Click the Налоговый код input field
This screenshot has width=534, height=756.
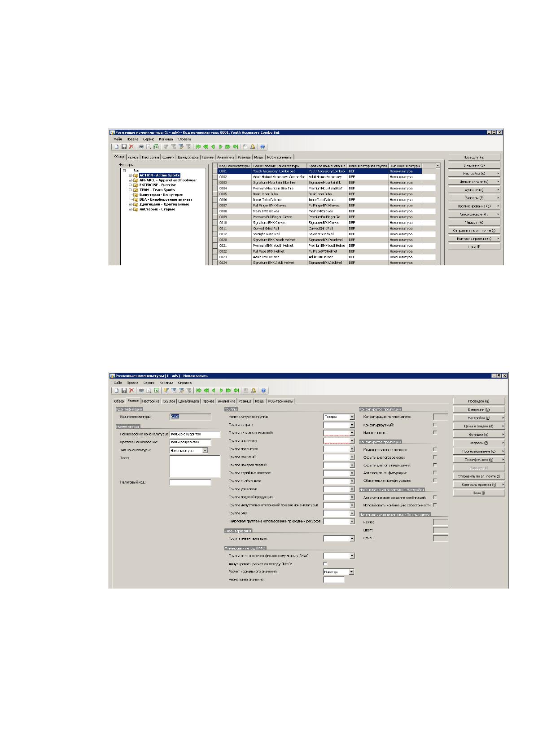coord(190,483)
